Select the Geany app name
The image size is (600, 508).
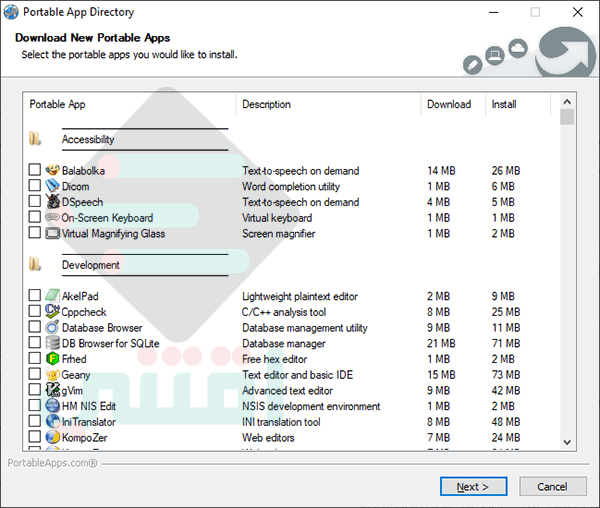(x=76, y=374)
